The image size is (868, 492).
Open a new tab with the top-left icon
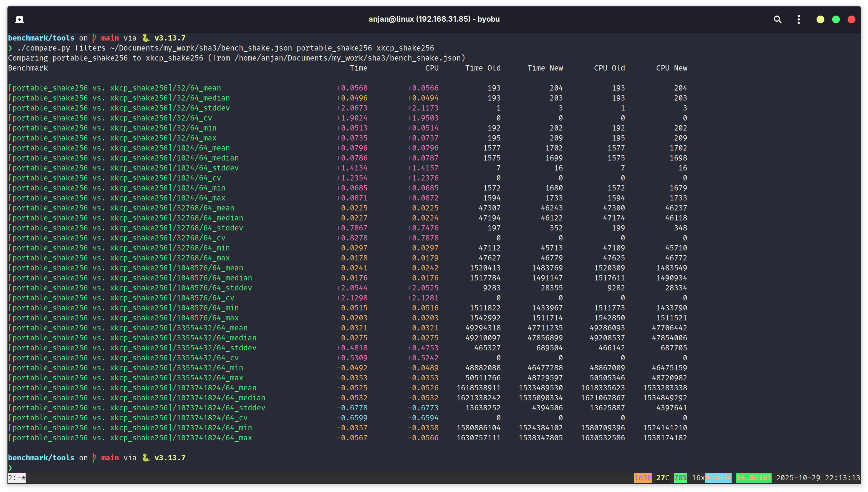coord(20,19)
